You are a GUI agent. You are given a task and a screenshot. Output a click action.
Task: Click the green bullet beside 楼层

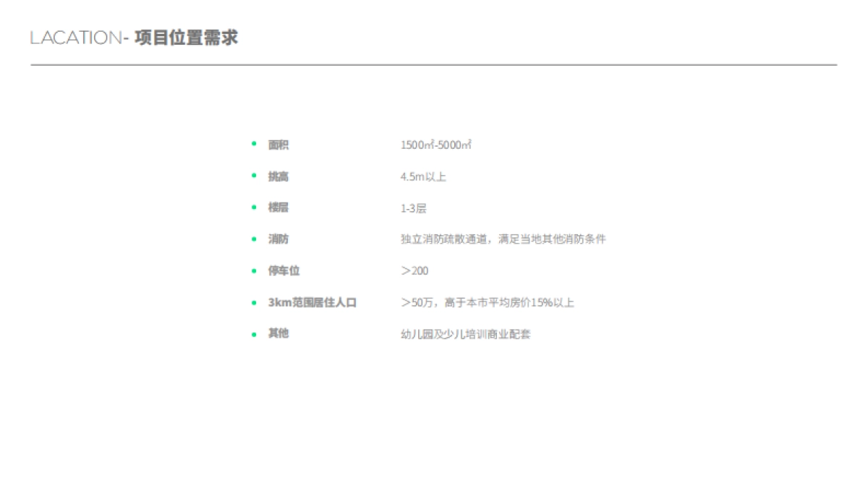click(x=253, y=207)
